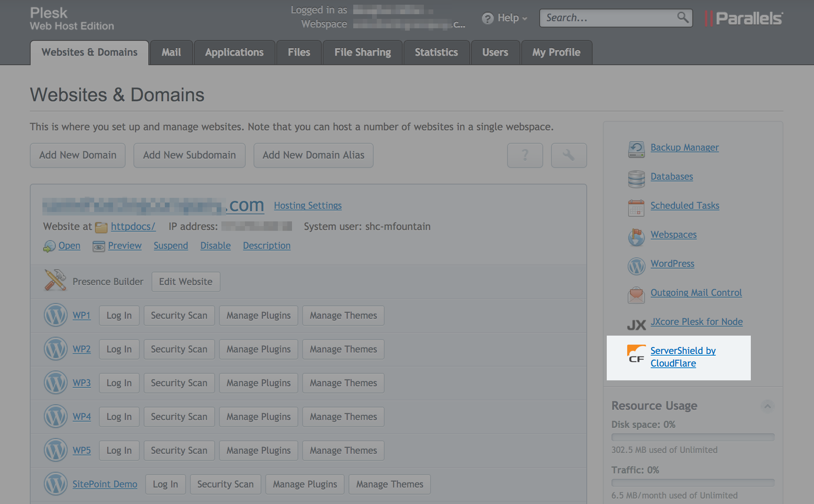The width and height of the screenshot is (814, 504).
Task: Click the CloudFlare CF icon
Action: click(x=636, y=354)
